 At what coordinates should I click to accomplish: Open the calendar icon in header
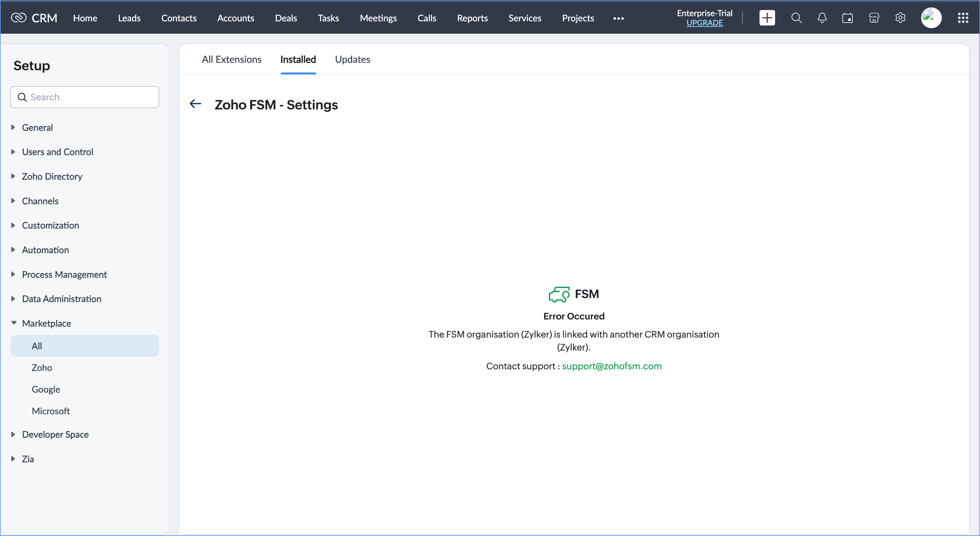(x=847, y=18)
